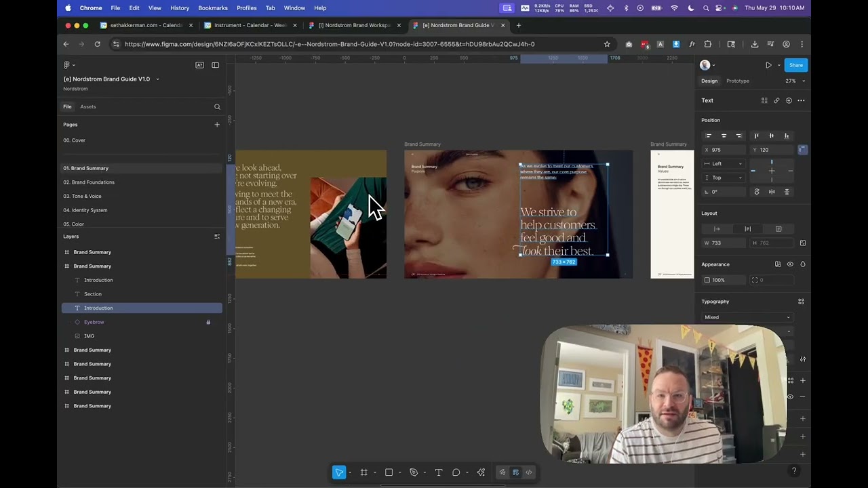The height and width of the screenshot is (488, 868).
Task: Open the Bookmarks menu in menu bar
Action: [213, 8]
